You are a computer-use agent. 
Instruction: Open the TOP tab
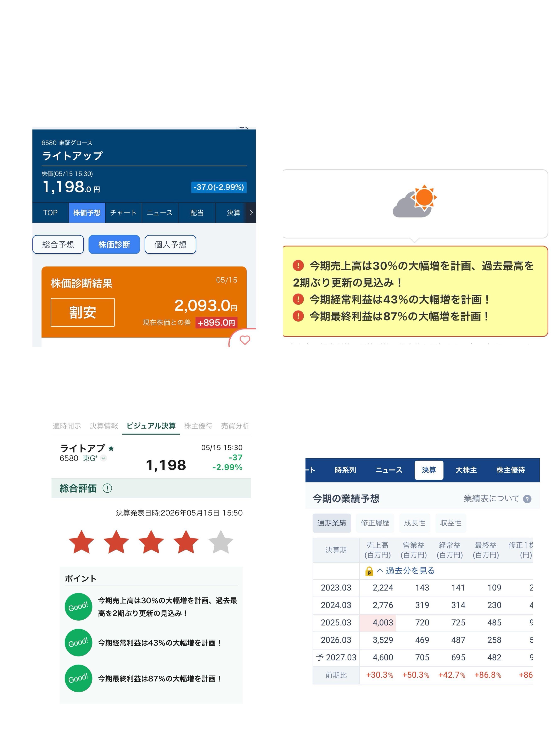(50, 213)
